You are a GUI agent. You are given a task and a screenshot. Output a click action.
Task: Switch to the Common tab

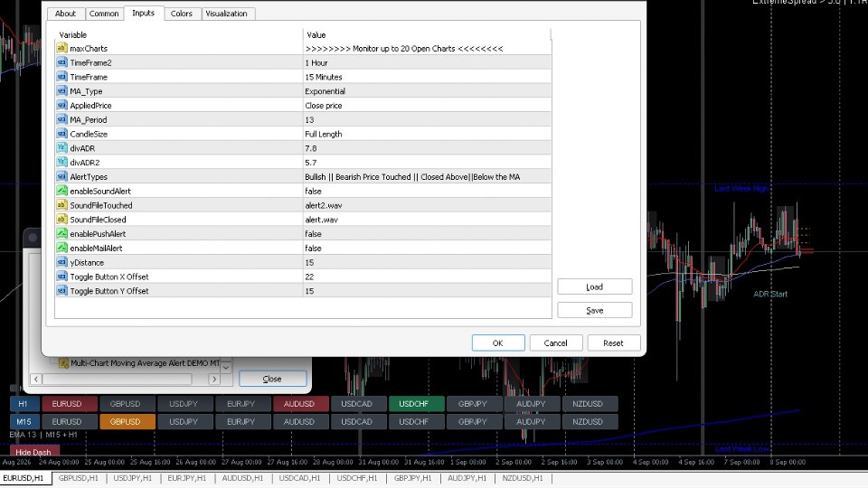[x=103, y=14]
